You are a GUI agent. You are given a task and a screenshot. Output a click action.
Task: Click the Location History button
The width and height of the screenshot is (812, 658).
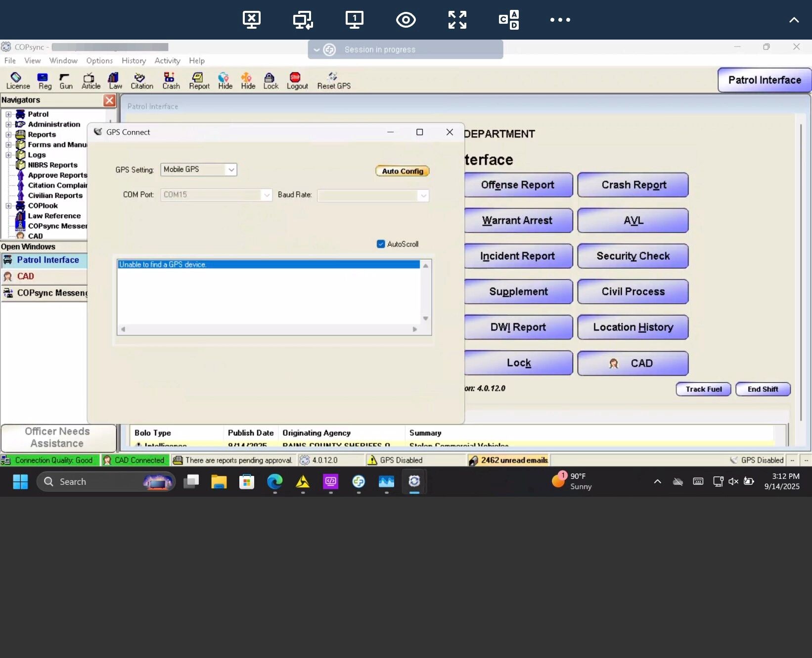click(633, 328)
